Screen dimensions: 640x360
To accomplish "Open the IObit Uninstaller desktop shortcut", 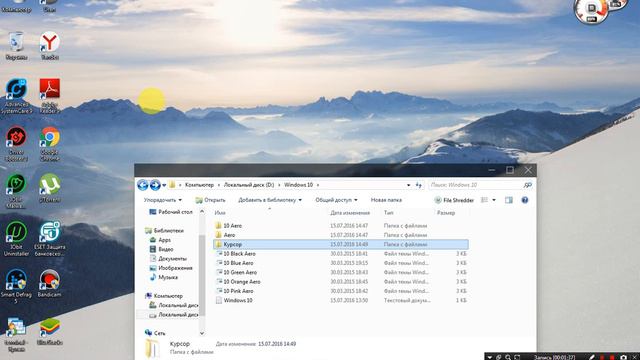I will (x=16, y=239).
